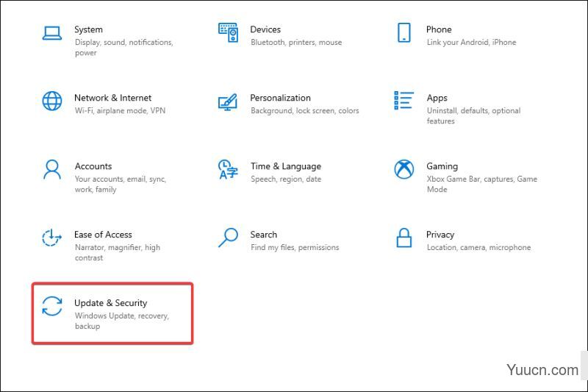The image size is (588, 392).
Task: Open the Ease of Access heading
Action: pyautogui.click(x=103, y=235)
